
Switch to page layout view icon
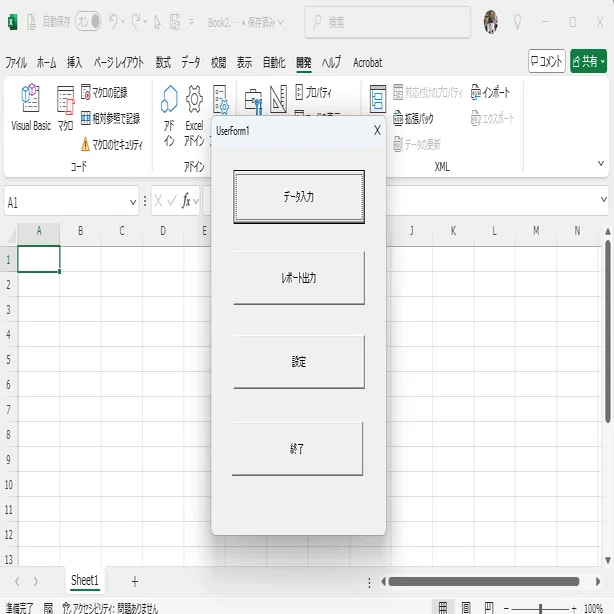click(x=466, y=608)
